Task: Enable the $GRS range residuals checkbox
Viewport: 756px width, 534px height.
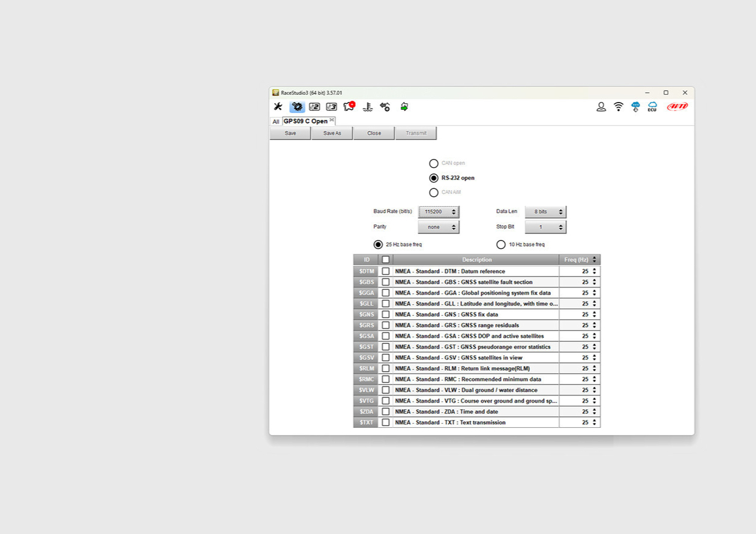Action: (x=386, y=325)
